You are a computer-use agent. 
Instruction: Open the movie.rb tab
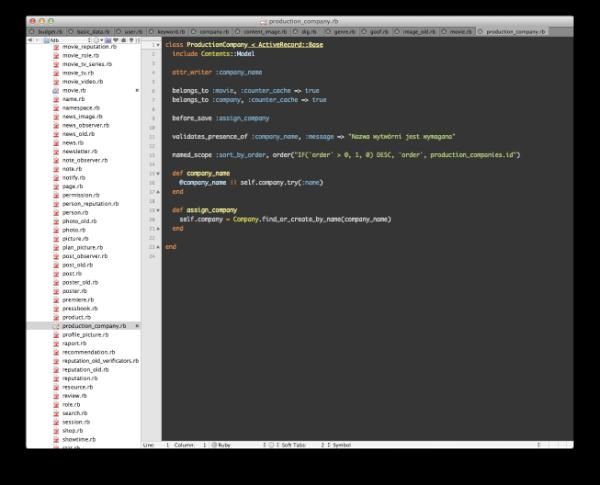coord(458,32)
